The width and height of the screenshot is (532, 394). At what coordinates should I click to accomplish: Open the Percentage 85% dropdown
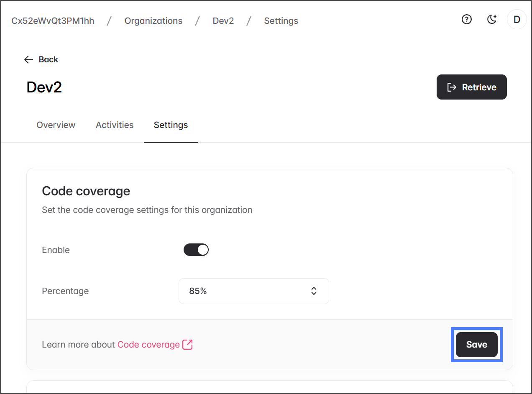pyautogui.click(x=253, y=291)
